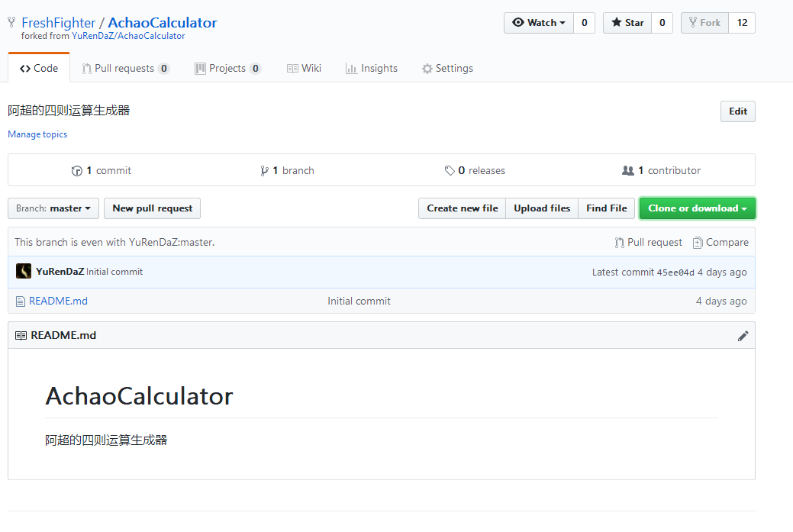Expand the Clone or download dropdown

pyautogui.click(x=698, y=208)
